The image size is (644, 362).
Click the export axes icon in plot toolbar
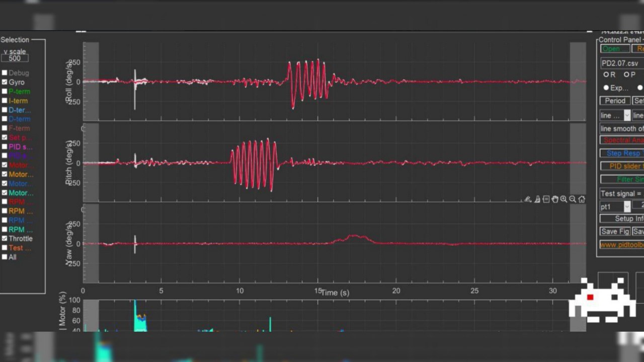pyautogui.click(x=528, y=199)
